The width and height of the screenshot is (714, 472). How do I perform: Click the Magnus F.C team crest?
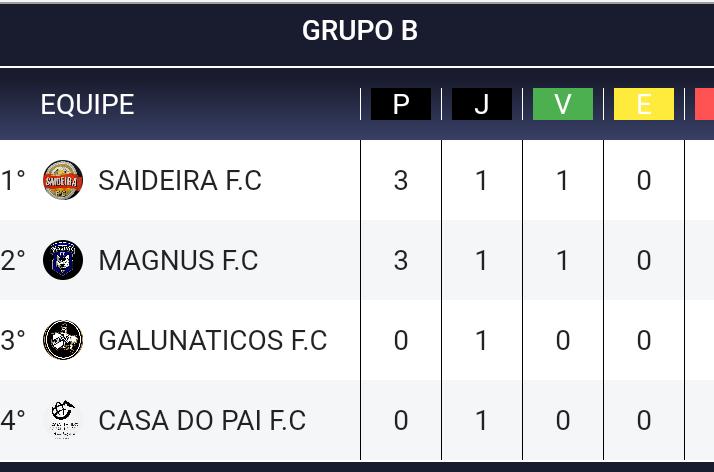[63, 260]
